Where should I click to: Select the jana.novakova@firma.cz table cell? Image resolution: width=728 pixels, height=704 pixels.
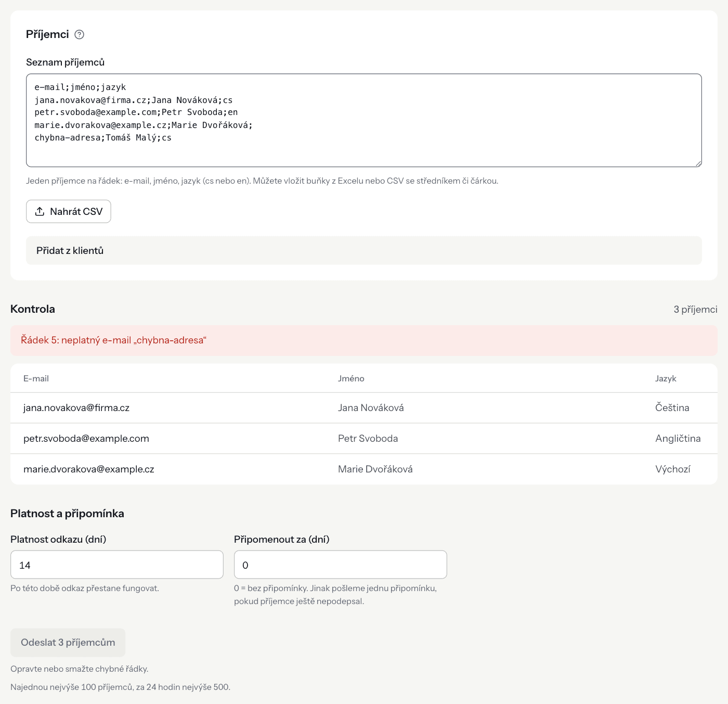76,408
